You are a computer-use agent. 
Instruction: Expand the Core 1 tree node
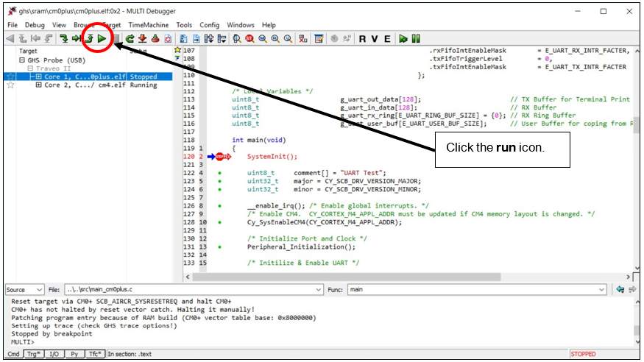pos(38,77)
